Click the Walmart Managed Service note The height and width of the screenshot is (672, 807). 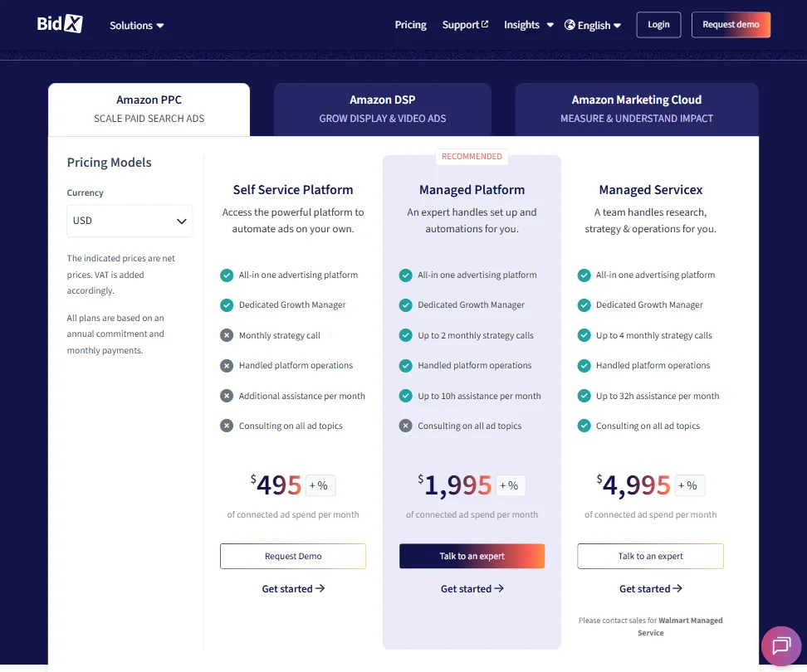pos(651,626)
